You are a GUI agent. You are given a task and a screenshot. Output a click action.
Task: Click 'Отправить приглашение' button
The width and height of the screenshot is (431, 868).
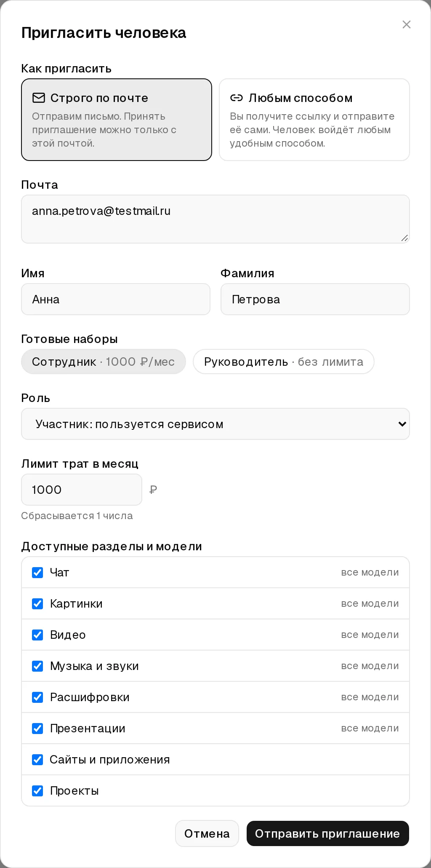pos(328,833)
